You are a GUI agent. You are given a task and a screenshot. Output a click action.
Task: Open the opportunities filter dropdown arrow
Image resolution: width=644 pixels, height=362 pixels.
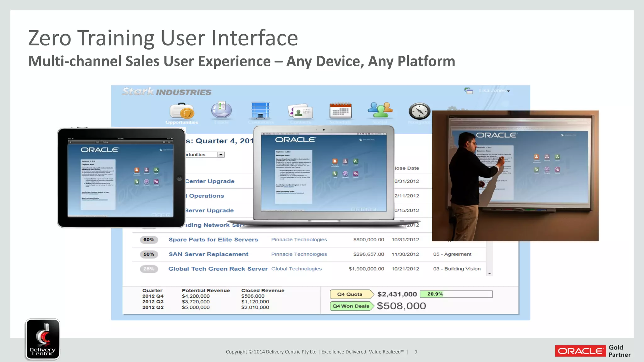click(x=221, y=155)
